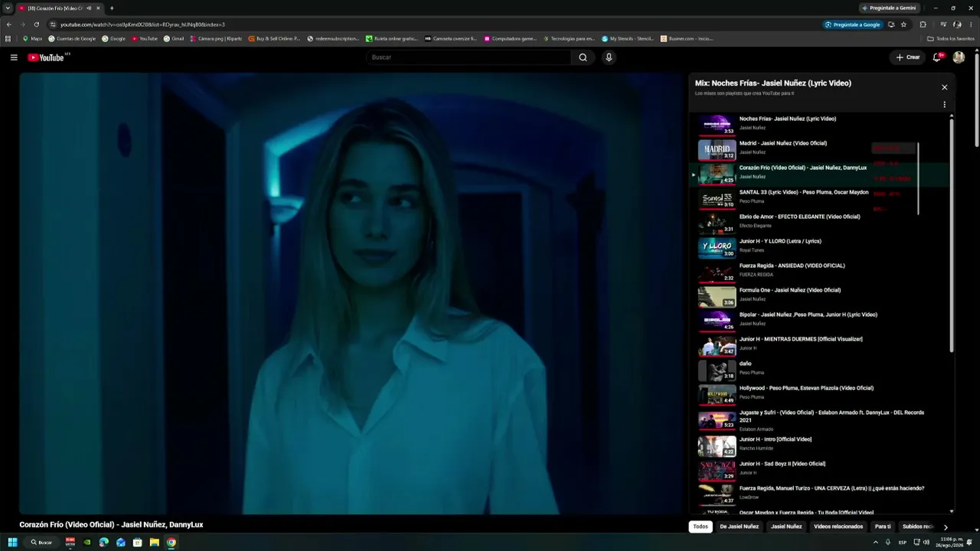Viewport: 980px width, 551px height.
Task: Close the Corazón Frío browser tab
Action: point(98,8)
